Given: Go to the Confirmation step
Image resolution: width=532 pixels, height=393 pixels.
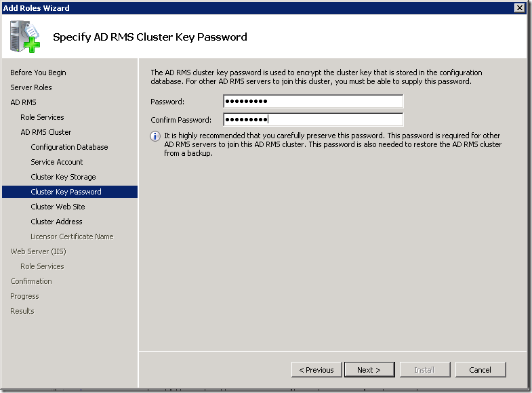Looking at the screenshot, I should [31, 281].
